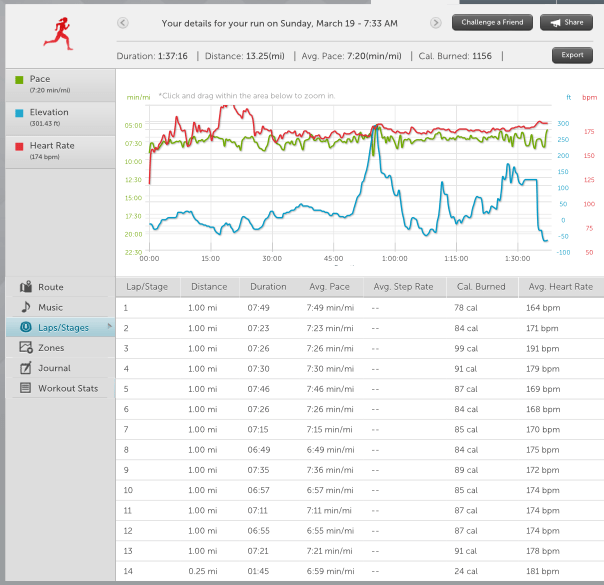The width and height of the screenshot is (604, 585).
Task: Select lap 8 row in the table
Action: [360, 450]
